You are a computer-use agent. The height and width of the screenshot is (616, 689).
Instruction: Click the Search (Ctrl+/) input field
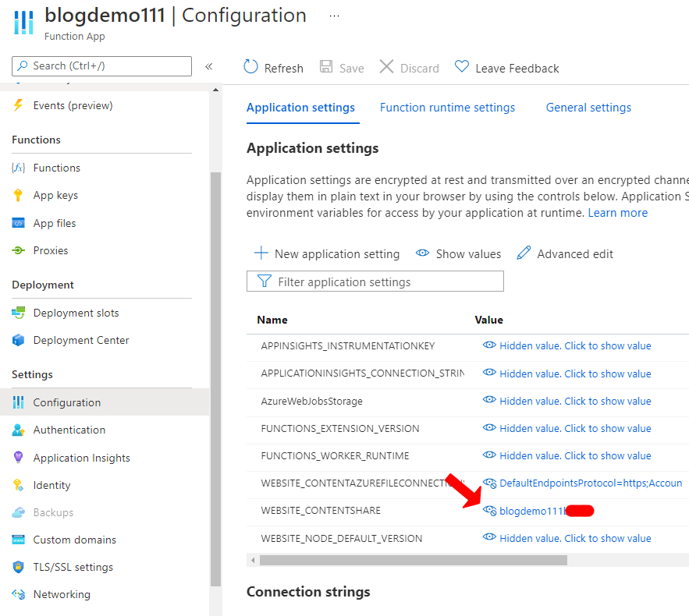[x=101, y=65]
